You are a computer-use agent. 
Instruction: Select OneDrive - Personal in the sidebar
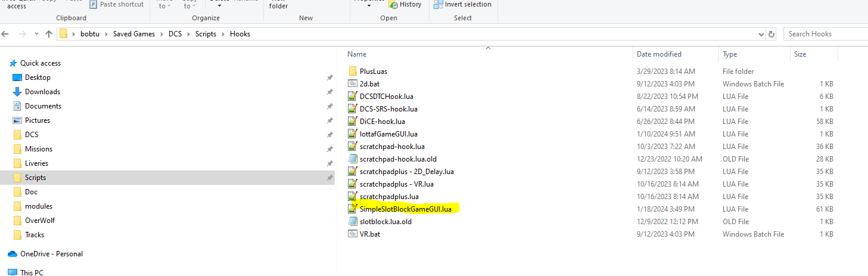pyautogui.click(x=51, y=254)
